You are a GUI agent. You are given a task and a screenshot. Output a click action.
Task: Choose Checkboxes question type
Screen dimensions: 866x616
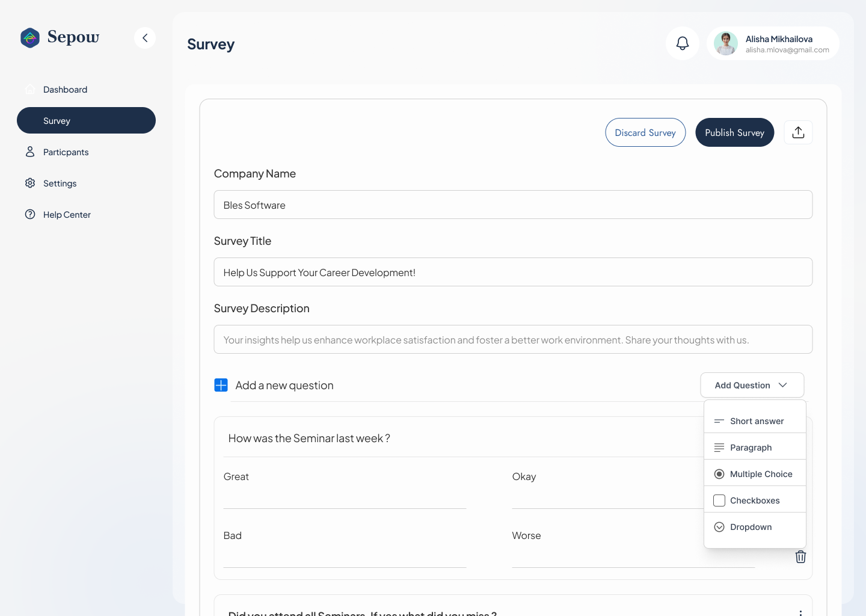[755, 500]
